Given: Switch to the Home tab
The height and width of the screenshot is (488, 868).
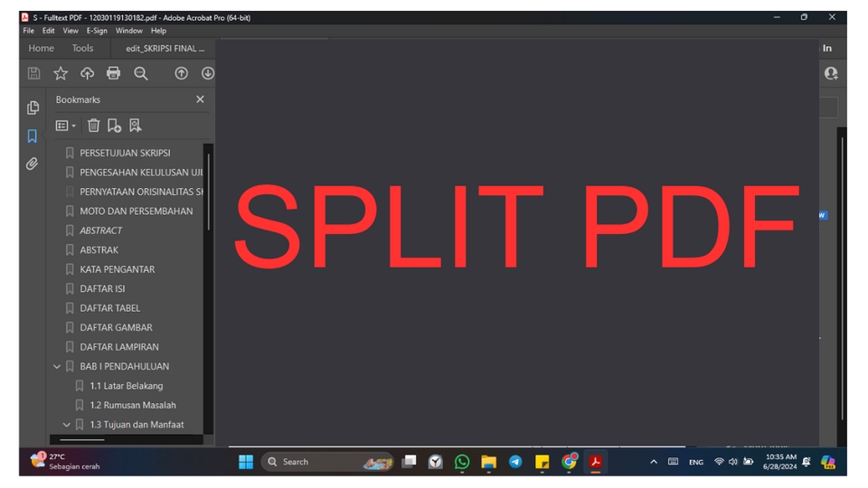Looking at the screenshot, I should point(41,48).
